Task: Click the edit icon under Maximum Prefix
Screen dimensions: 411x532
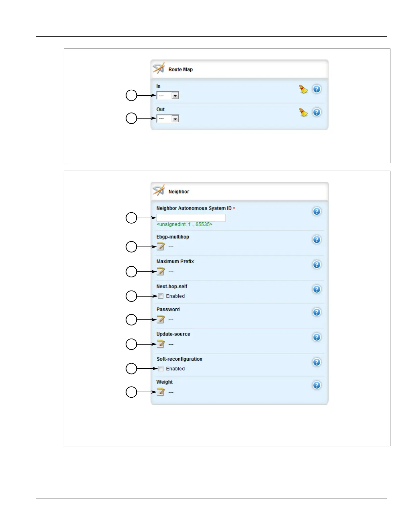Action: (x=161, y=271)
